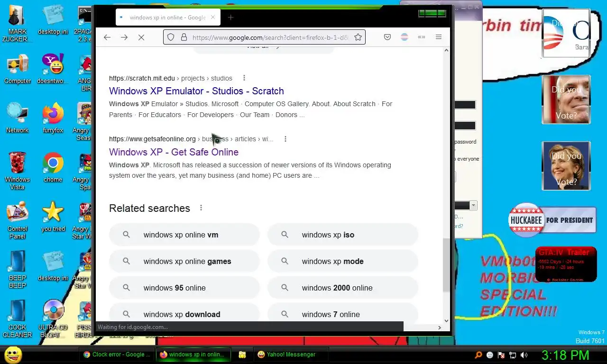This screenshot has width=607, height=364.
Task: Open the Network desktop icon
Action: (18, 118)
